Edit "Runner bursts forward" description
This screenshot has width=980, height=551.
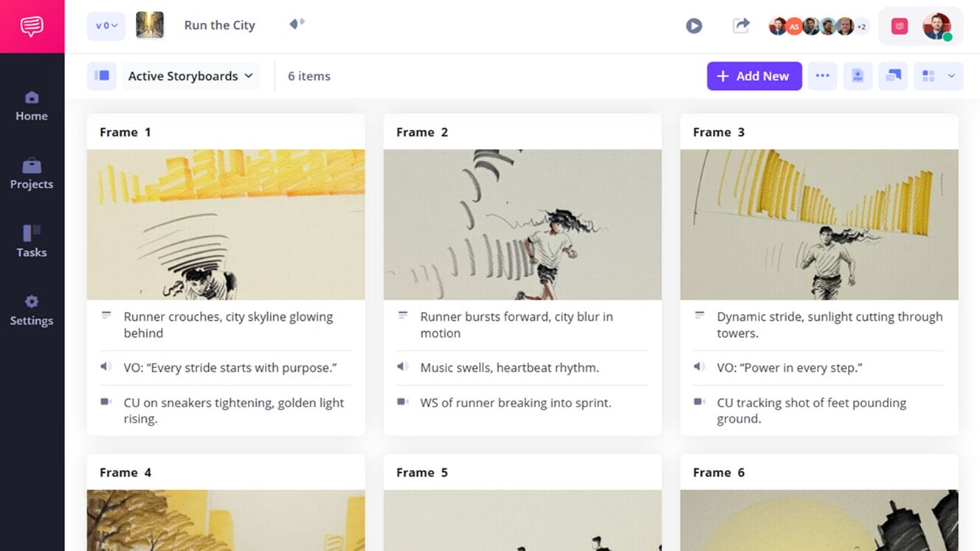pos(517,325)
